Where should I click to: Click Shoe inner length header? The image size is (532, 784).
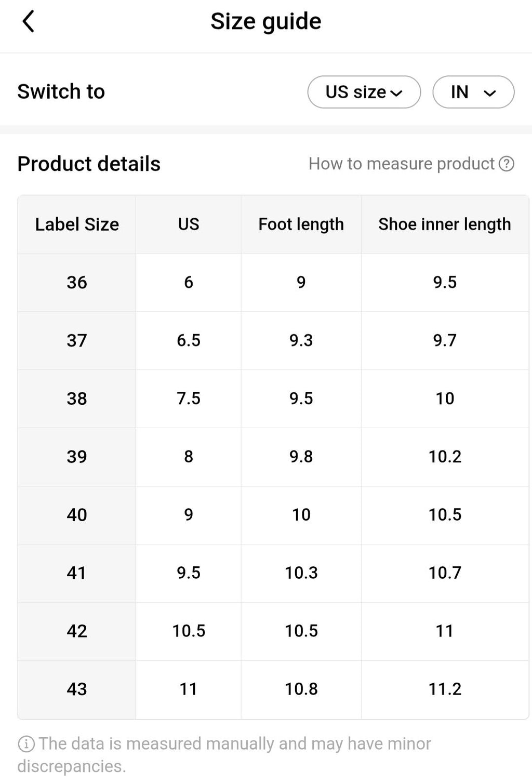[x=444, y=224]
